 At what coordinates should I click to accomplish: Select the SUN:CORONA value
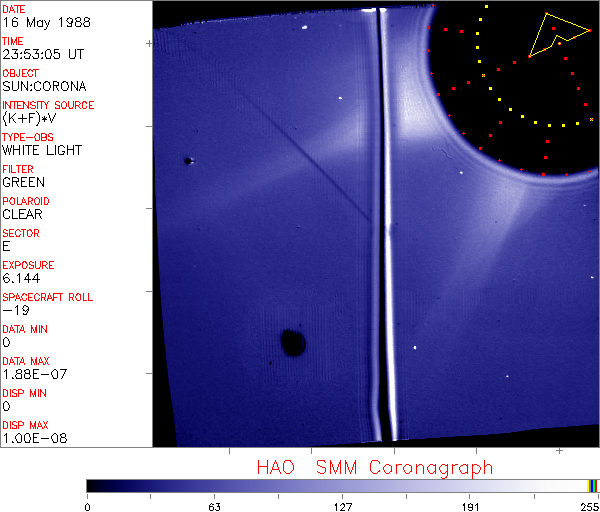point(44,86)
